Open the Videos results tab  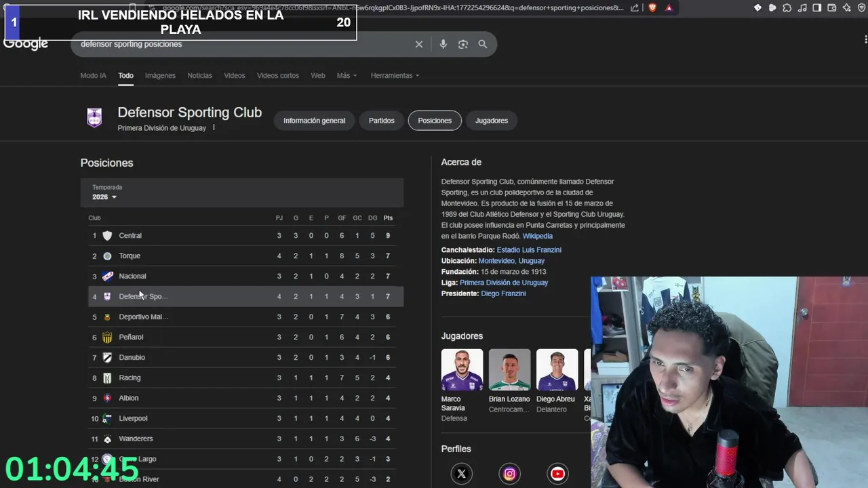[x=235, y=75]
